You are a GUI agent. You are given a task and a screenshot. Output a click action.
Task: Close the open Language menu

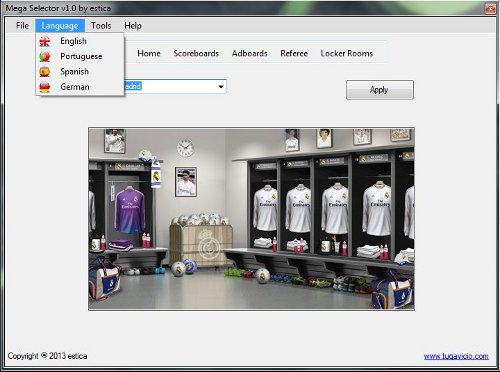point(60,26)
